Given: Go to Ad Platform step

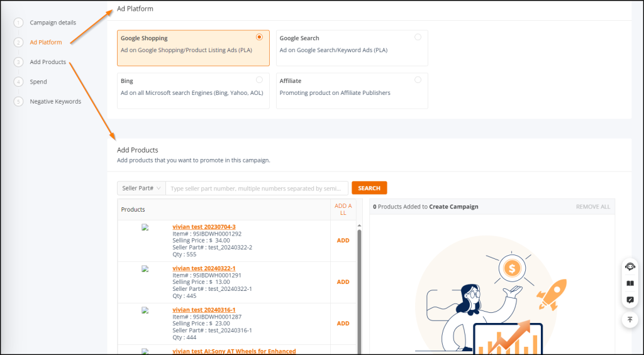Looking at the screenshot, I should coord(45,42).
